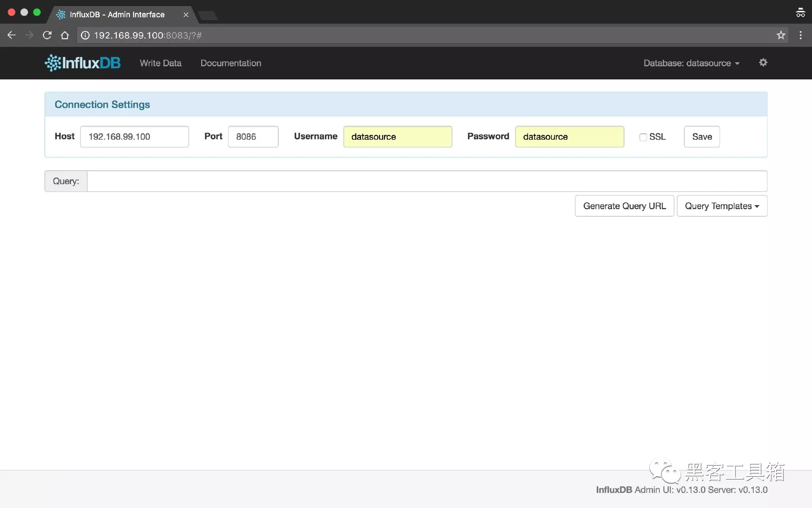Click the Save button
Image resolution: width=812 pixels, height=508 pixels.
[702, 137]
